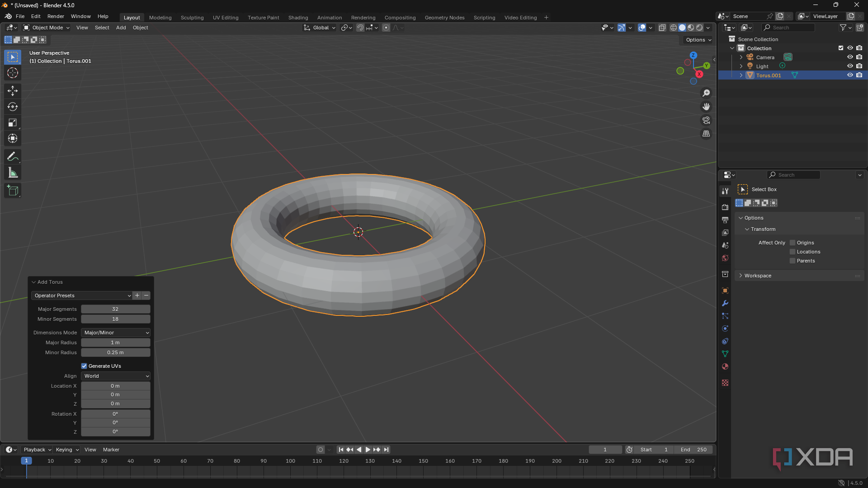The height and width of the screenshot is (488, 868).
Task: Hide Light in viewport via eye icon
Action: [850, 66]
